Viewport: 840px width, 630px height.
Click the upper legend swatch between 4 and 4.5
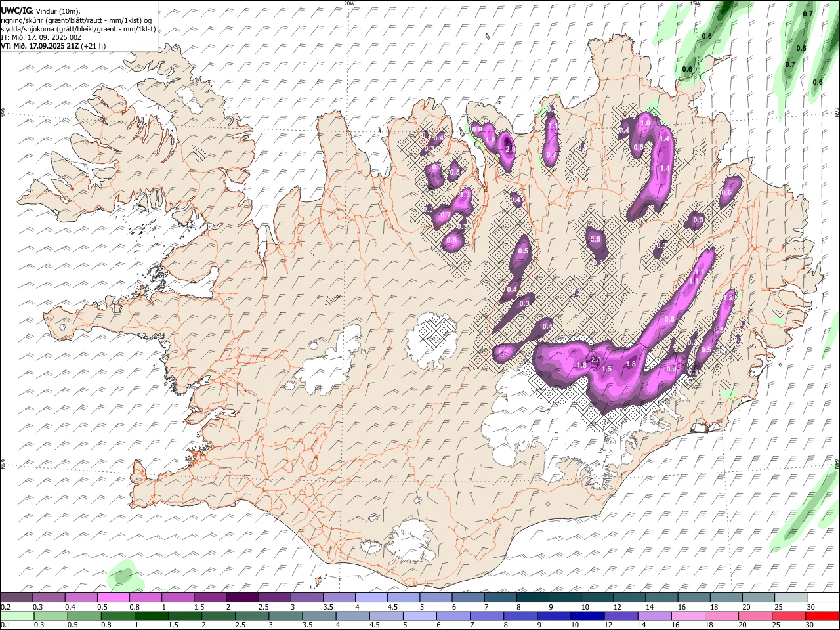pos(371,598)
